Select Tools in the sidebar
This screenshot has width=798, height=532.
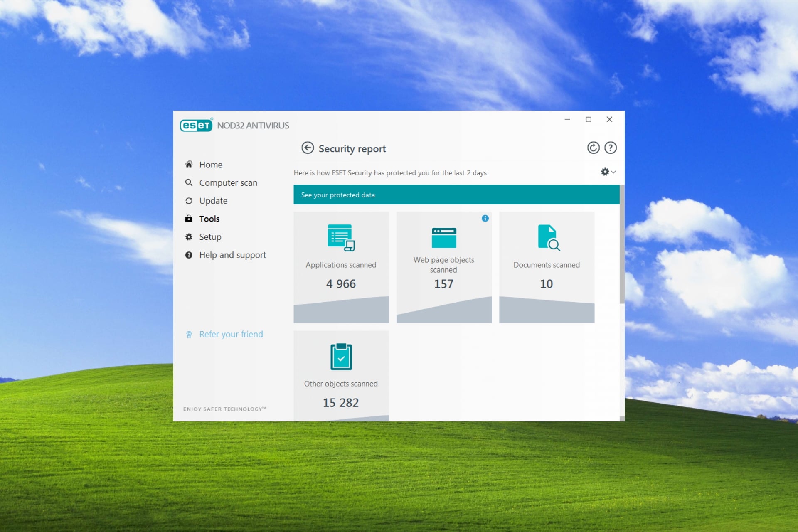[x=209, y=219]
